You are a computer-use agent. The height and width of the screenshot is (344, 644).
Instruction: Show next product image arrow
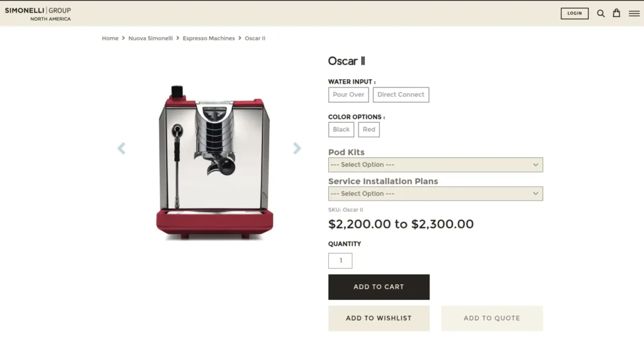tap(297, 148)
